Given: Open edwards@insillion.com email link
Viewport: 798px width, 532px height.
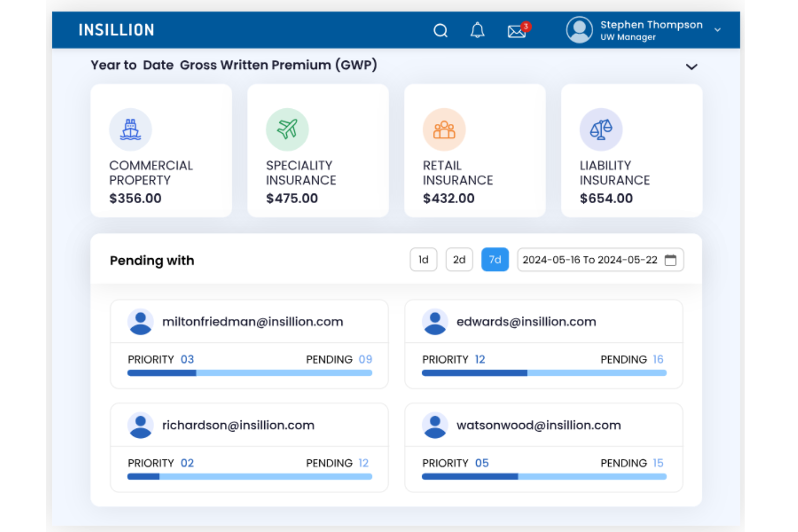Looking at the screenshot, I should pos(526,322).
